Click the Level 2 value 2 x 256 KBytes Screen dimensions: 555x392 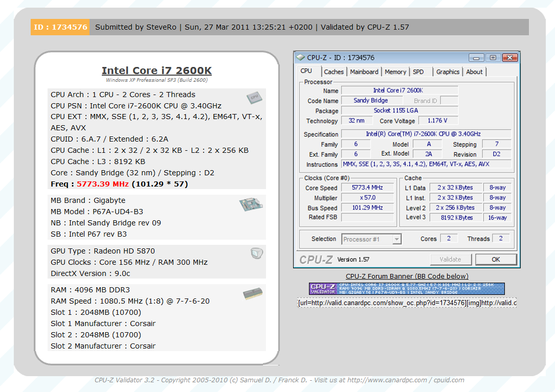coord(456,207)
